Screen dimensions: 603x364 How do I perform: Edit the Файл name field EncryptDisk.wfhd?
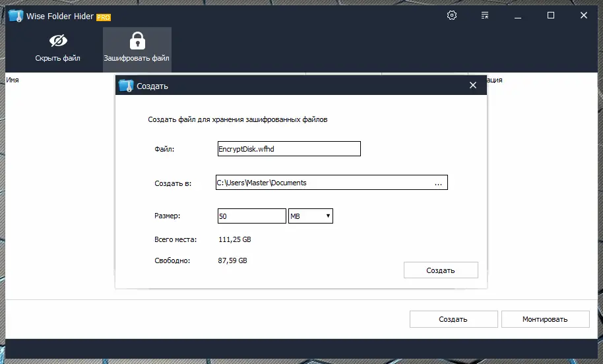(289, 149)
